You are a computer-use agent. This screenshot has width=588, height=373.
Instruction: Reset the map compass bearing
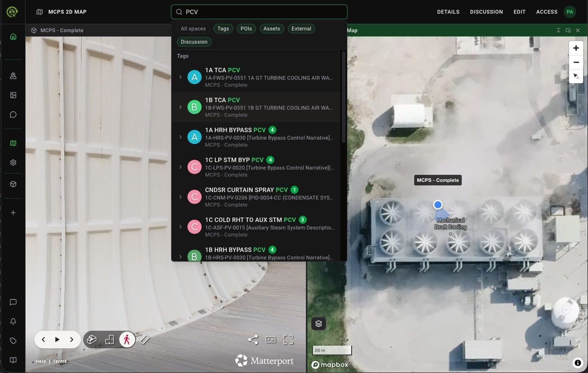(576, 76)
